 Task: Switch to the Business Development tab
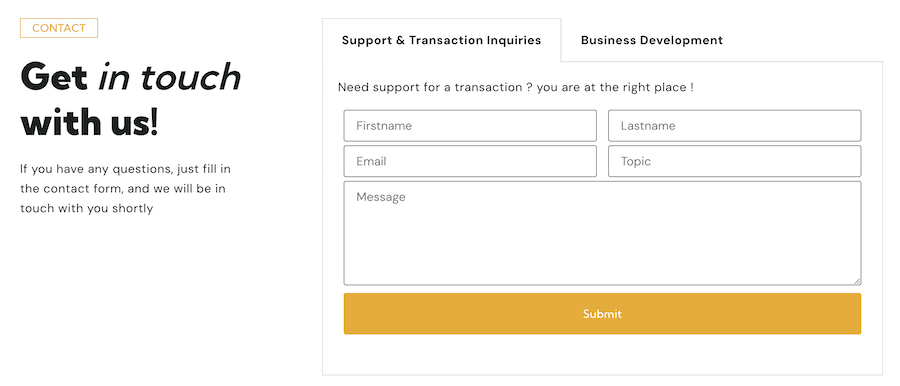coord(651,40)
